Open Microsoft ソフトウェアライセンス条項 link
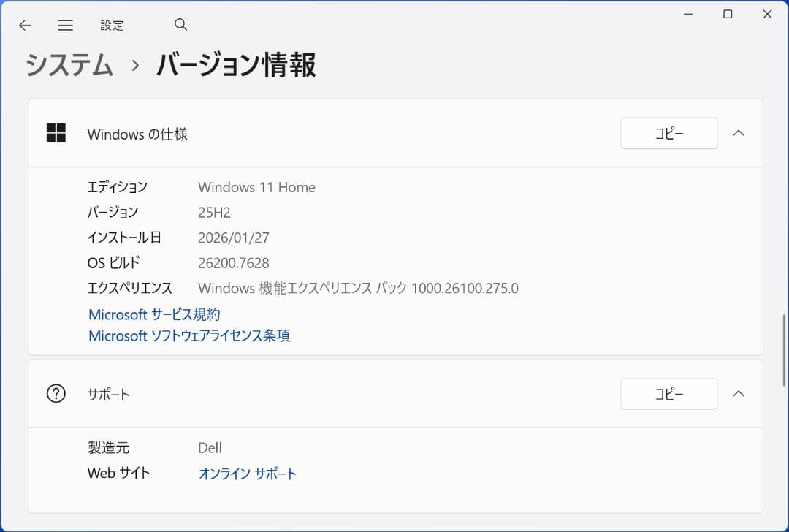Viewport: 789px width, 532px height. coord(189,335)
